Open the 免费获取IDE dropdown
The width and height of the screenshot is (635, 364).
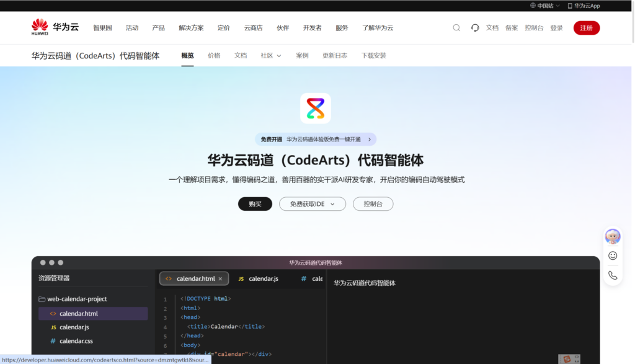point(313,203)
